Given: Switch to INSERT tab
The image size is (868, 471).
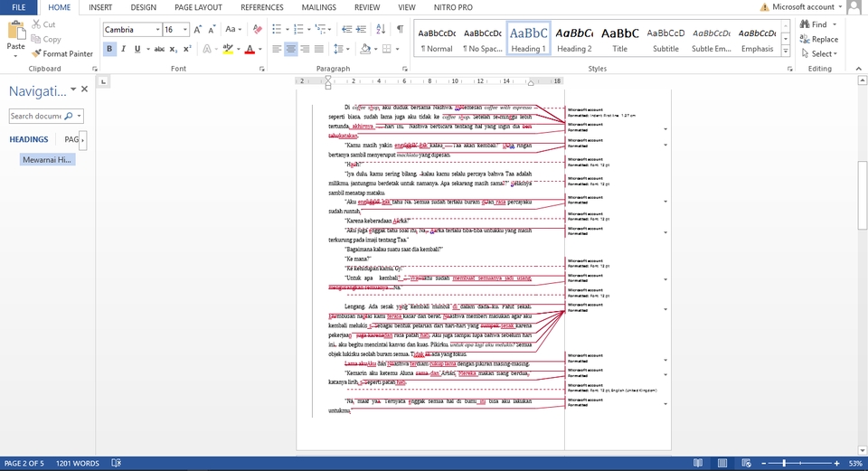Looking at the screenshot, I should pos(100,7).
